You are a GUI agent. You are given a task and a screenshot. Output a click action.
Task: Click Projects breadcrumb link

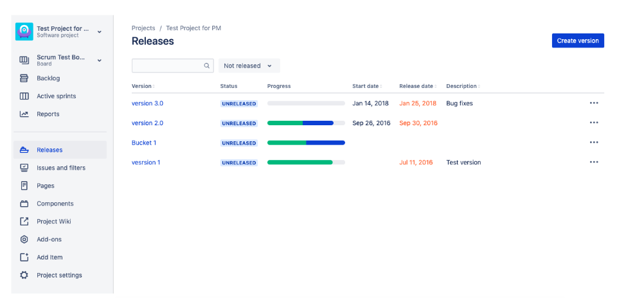point(143,28)
